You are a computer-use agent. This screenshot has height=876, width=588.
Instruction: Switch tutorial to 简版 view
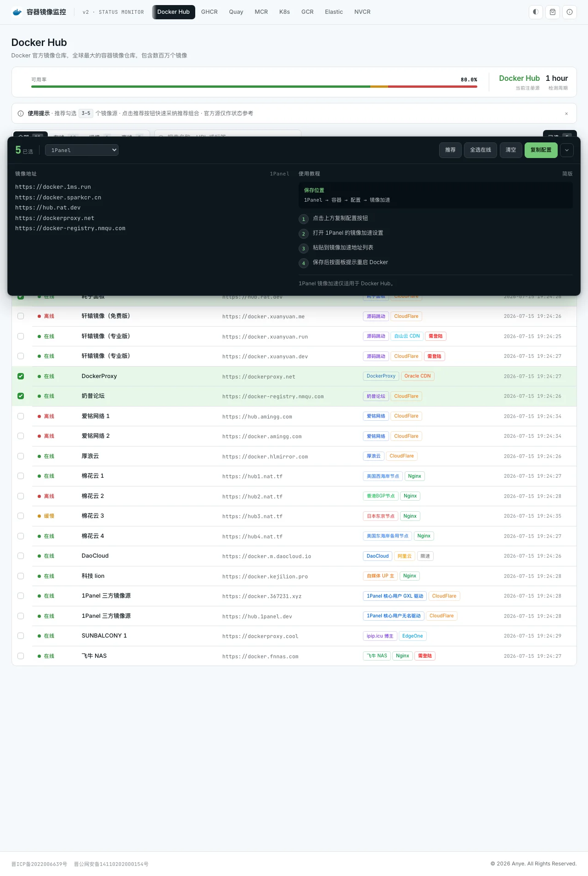click(x=567, y=174)
